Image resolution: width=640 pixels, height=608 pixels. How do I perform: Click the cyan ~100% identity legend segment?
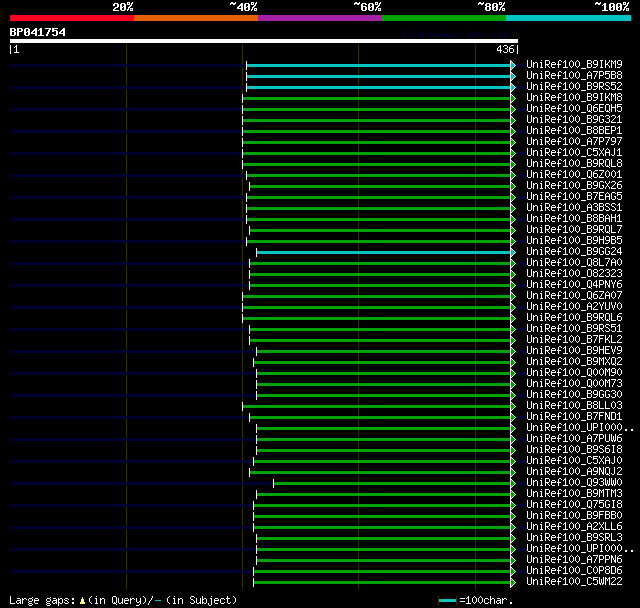[x=569, y=18]
